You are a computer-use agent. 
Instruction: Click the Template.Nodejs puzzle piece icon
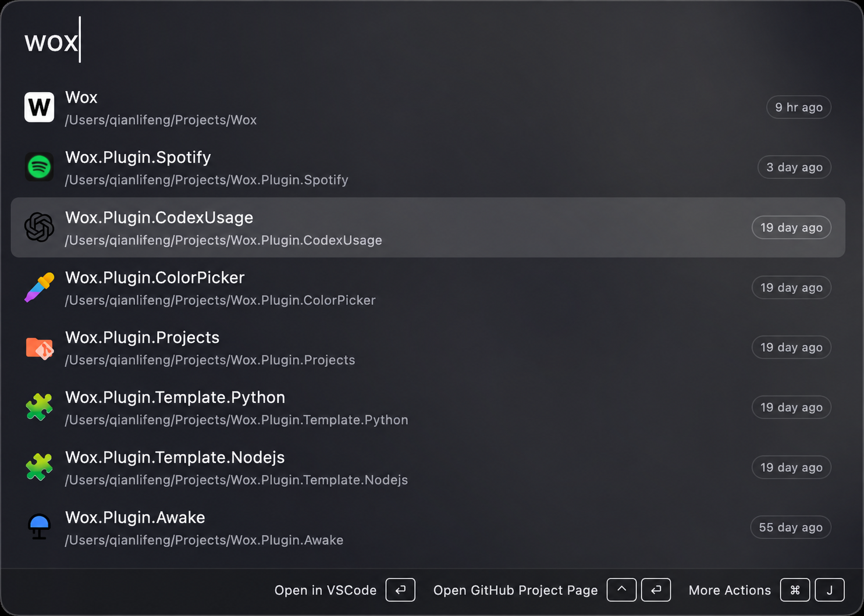pos(39,467)
